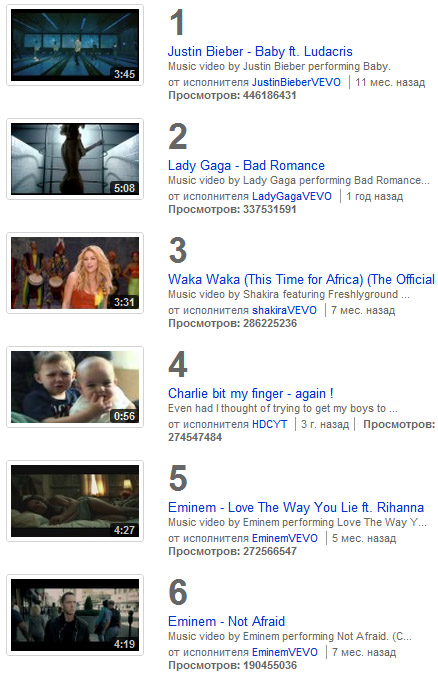Click the 'Justin Bieber - Baby ft. Ludacris' title
Viewport: 438px width, 677px height.
tap(260, 51)
